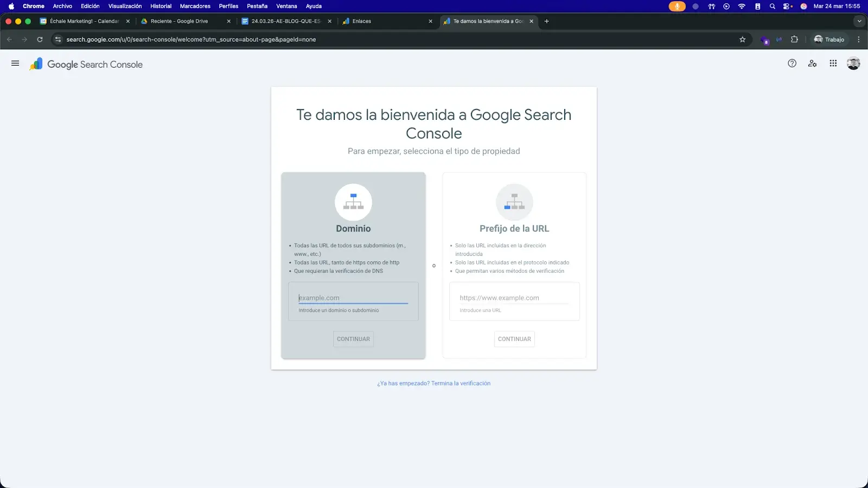Open the Chrome three-dot menu
Screen dimensions: 868x488
point(858,39)
